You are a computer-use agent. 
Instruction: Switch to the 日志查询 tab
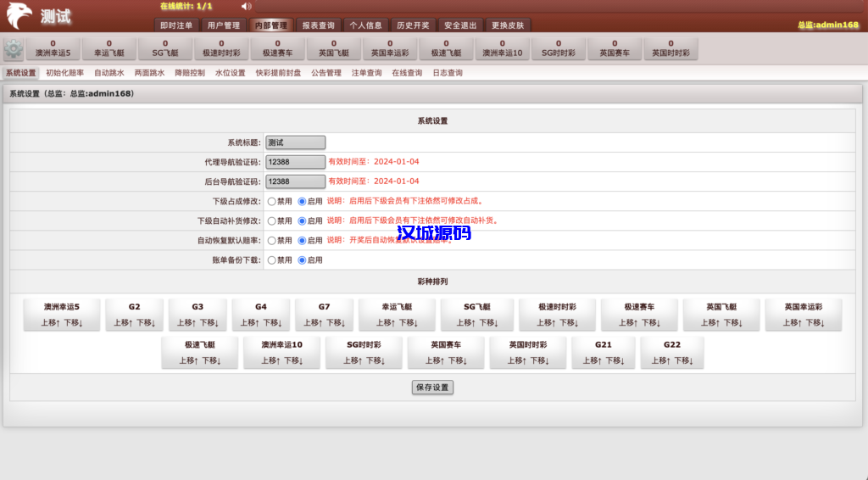(x=448, y=73)
